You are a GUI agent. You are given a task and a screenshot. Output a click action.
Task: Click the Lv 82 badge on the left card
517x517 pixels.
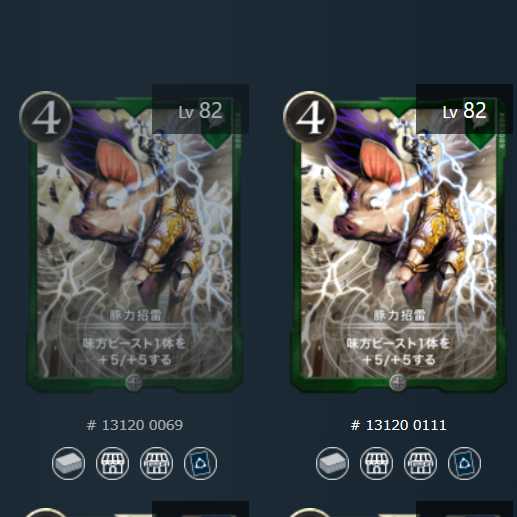point(200,109)
